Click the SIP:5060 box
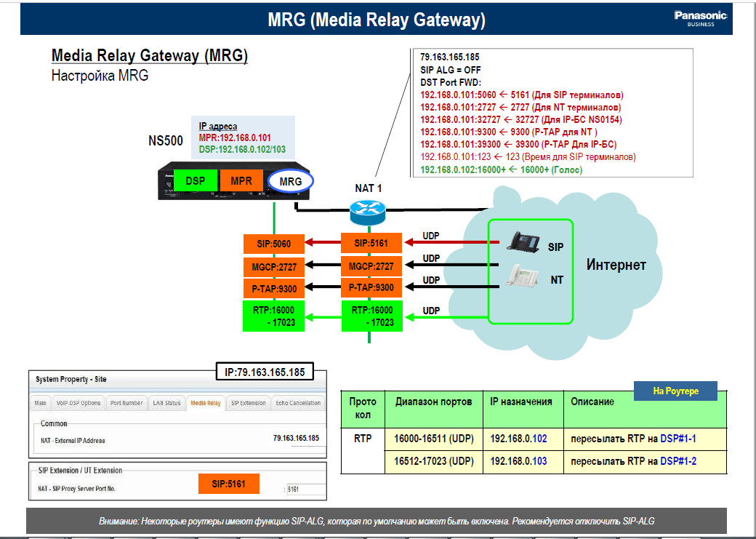 pos(274,244)
